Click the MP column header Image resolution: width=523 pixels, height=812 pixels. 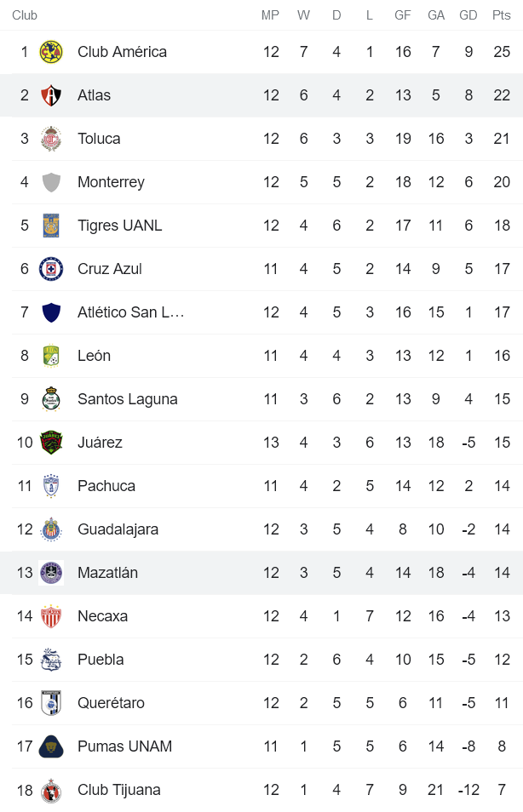[x=271, y=14]
